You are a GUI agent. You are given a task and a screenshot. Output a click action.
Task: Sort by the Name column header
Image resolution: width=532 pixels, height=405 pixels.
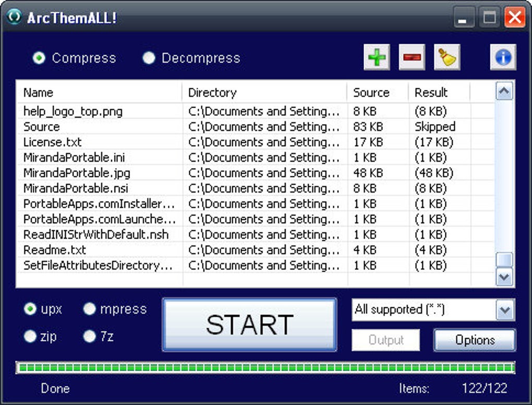(x=99, y=92)
